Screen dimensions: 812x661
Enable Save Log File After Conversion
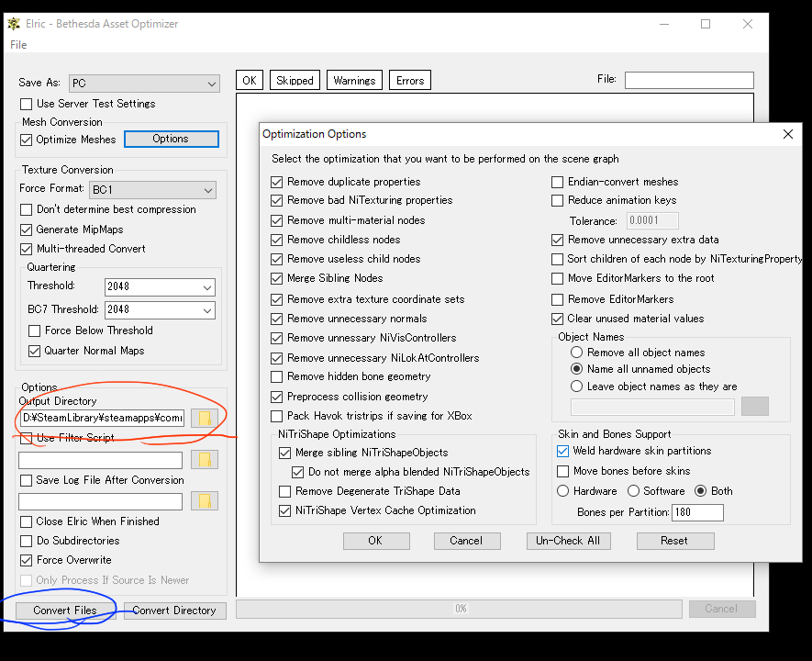pos(27,481)
